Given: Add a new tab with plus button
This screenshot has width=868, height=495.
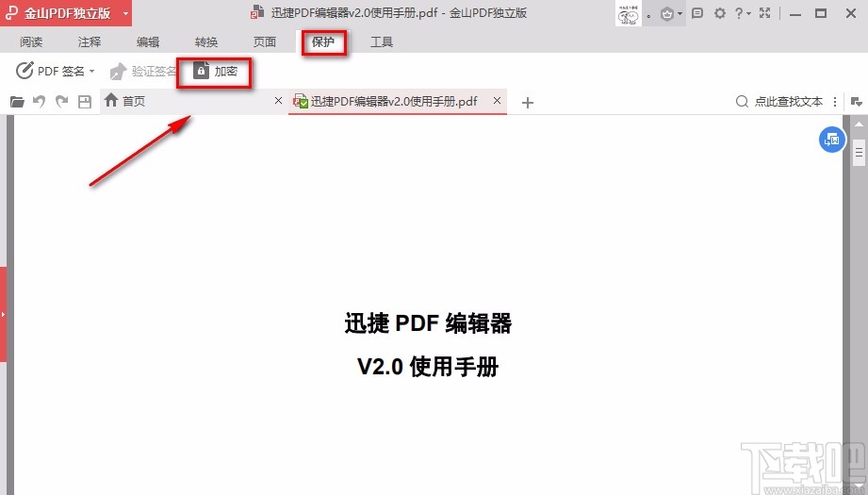Looking at the screenshot, I should click(x=528, y=103).
